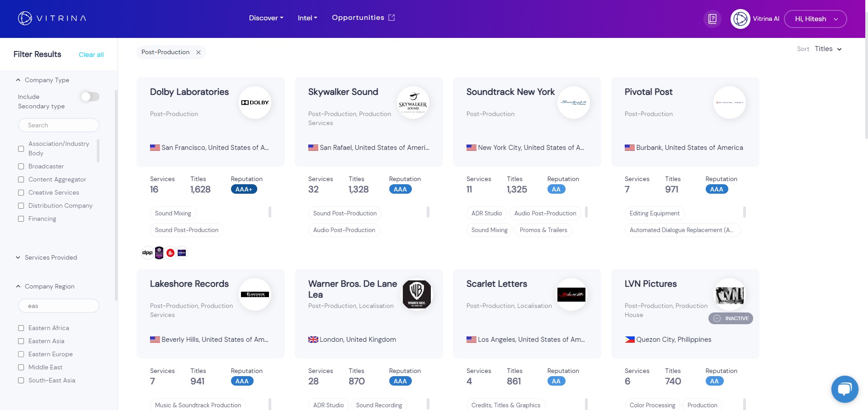Open Soundtrack New York company title
The image size is (868, 410).
[x=510, y=92]
